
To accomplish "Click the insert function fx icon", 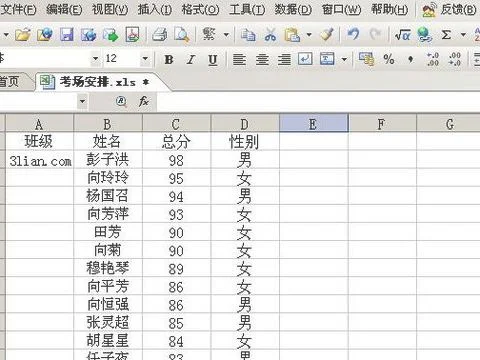I will pyautogui.click(x=144, y=101).
